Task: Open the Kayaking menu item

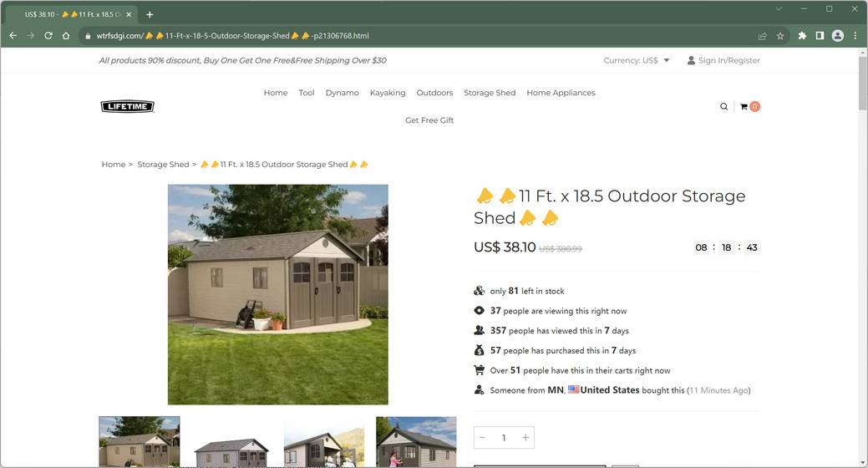Action: pos(388,93)
